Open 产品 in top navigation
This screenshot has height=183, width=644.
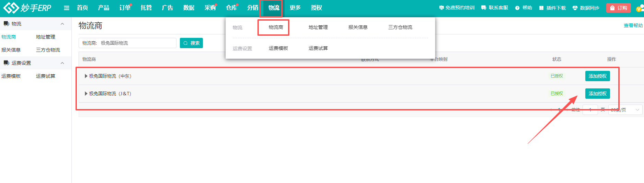104,8
